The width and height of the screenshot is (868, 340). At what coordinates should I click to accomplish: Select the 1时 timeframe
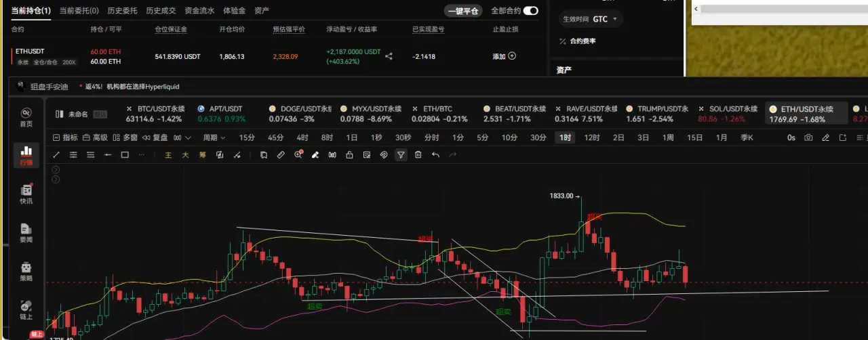[564, 137]
